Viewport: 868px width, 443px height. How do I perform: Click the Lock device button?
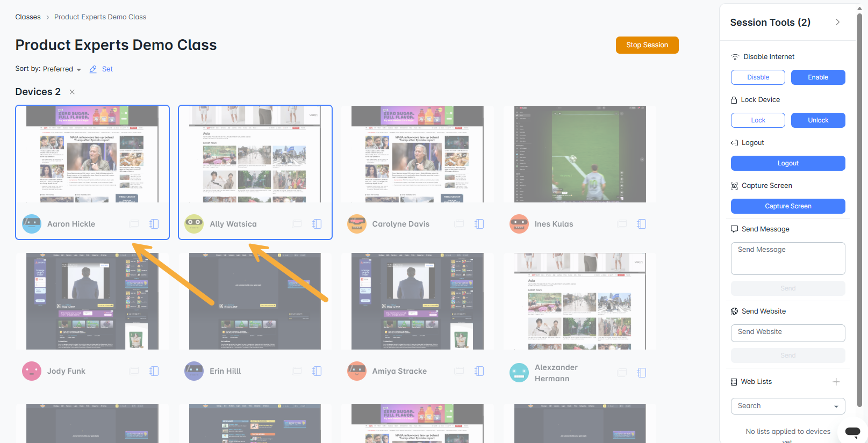758,120
